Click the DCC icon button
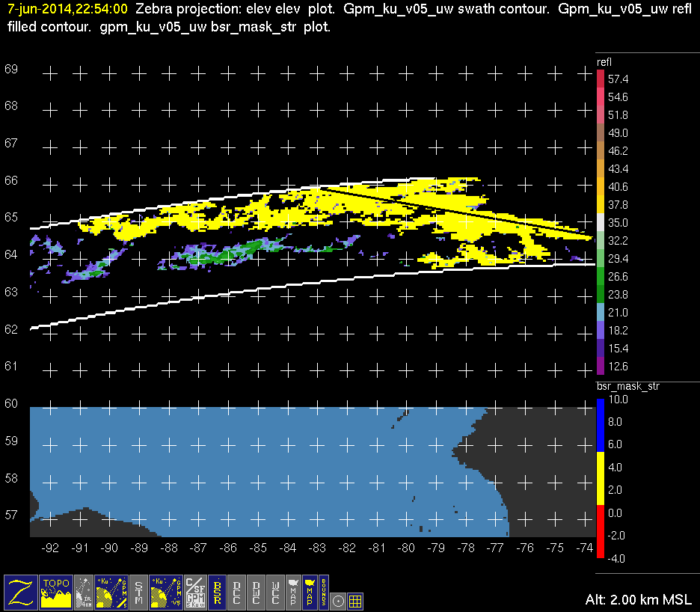Image resolution: width=700 pixels, height=612 pixels. 236,592
